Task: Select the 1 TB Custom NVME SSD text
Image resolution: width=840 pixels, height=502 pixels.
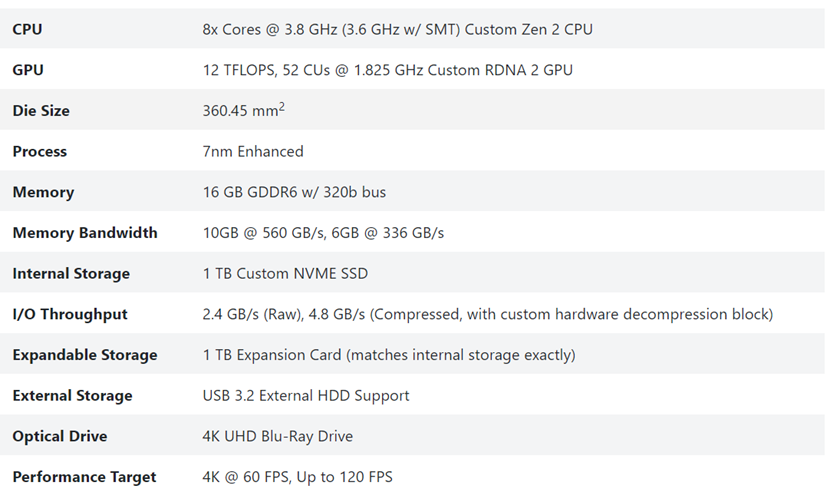Action: 284,274
